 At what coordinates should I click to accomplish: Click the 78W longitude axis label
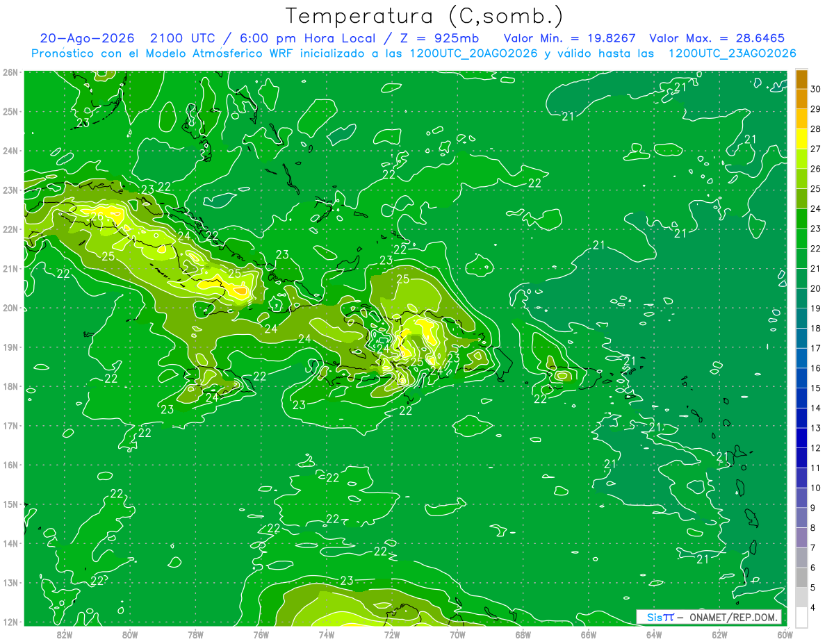pos(195,634)
